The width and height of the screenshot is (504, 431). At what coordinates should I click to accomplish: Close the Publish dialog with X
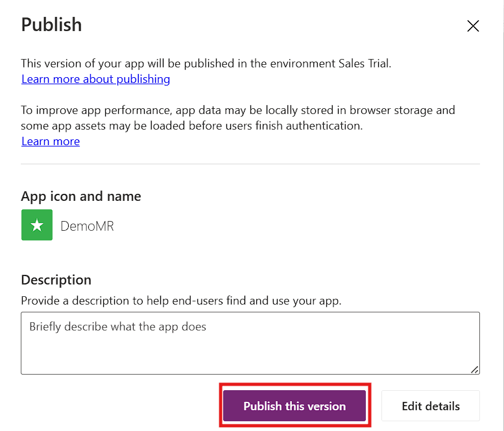473,26
